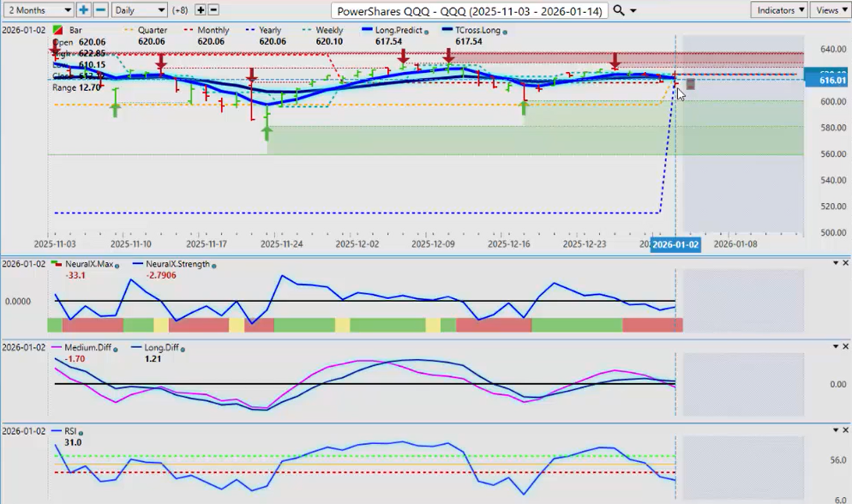The width and height of the screenshot is (852, 504).
Task: Click the highlighted 2026-01-02 date marker
Action: tap(675, 244)
